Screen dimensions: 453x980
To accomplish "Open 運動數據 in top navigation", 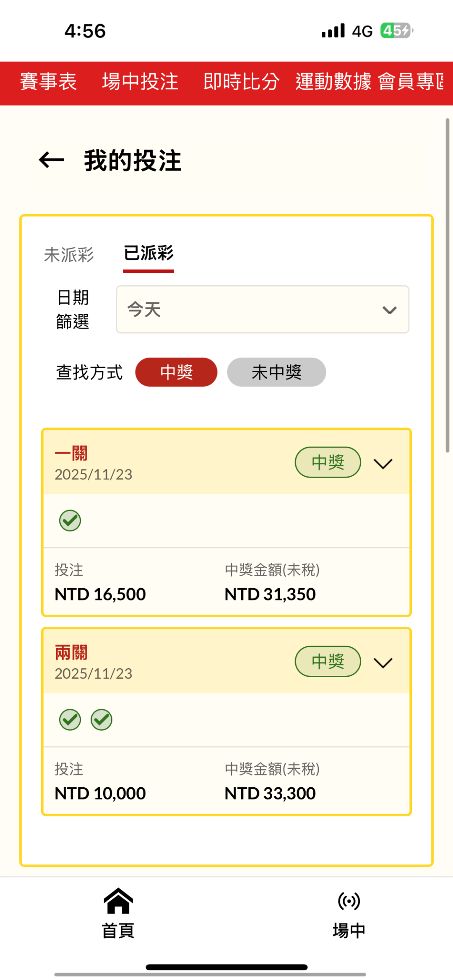I will [333, 82].
